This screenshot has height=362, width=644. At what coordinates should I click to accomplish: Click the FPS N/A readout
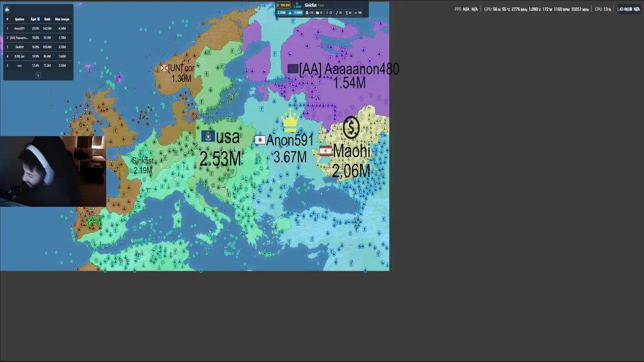(466, 9)
